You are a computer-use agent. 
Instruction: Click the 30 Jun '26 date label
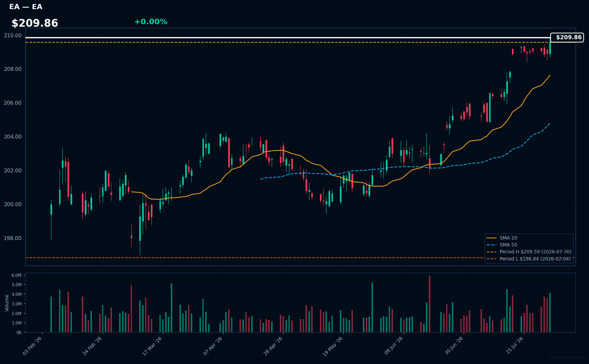[454, 345]
